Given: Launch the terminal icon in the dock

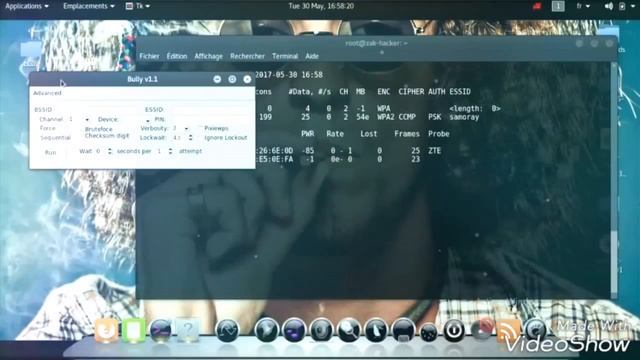Looking at the screenshot, I should pos(160,330).
